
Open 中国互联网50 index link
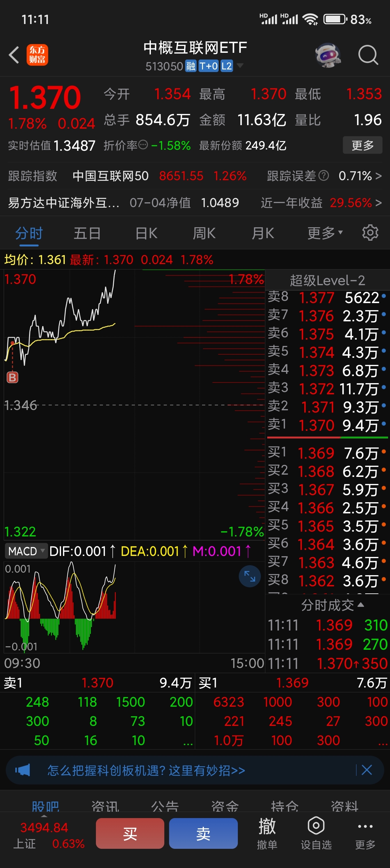pos(110,176)
